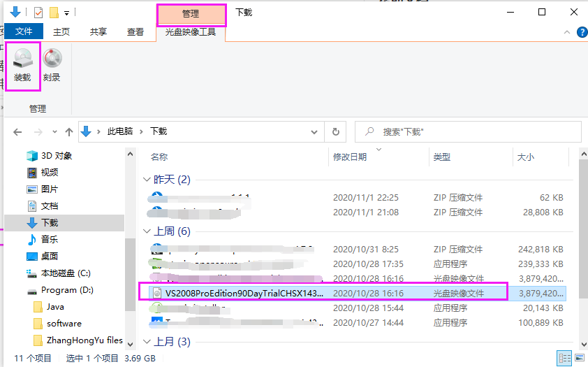Open the Customize Quick Access Toolbar dropdown
The image size is (588, 367).
coord(66,13)
